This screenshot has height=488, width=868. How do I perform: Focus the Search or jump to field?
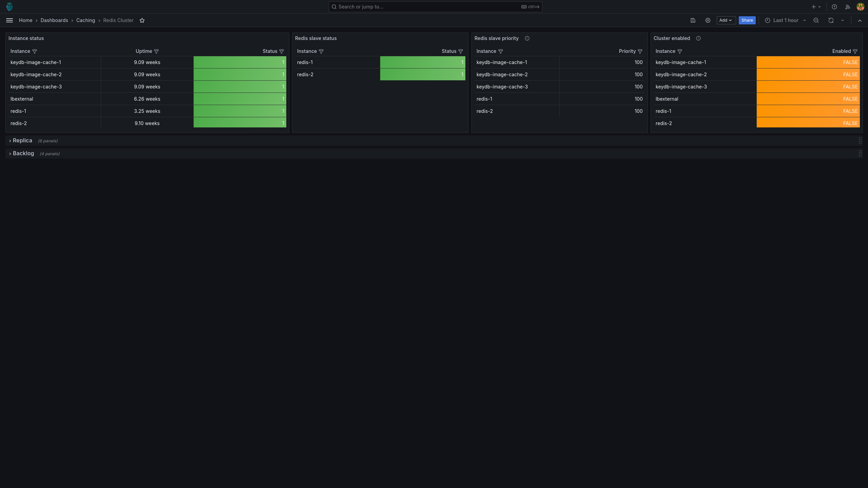435,7
